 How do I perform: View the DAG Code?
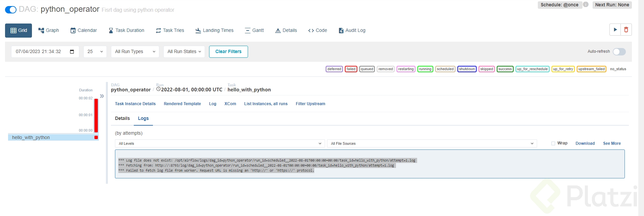pyautogui.click(x=318, y=31)
